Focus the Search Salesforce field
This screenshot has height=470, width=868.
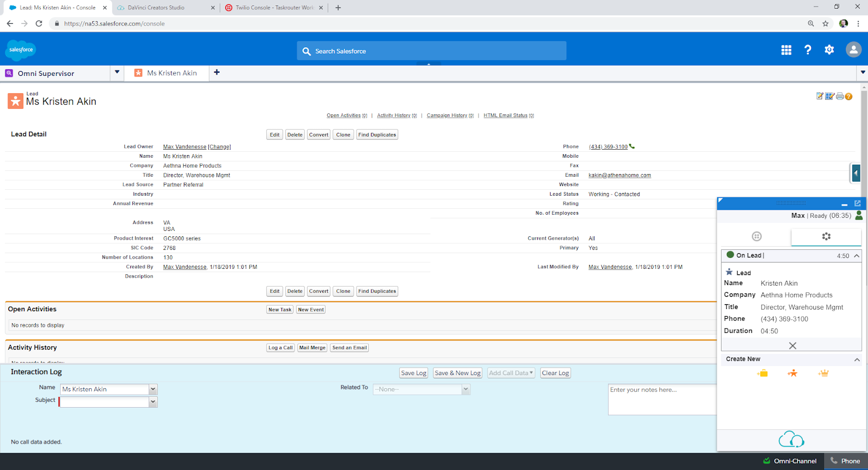pos(431,51)
